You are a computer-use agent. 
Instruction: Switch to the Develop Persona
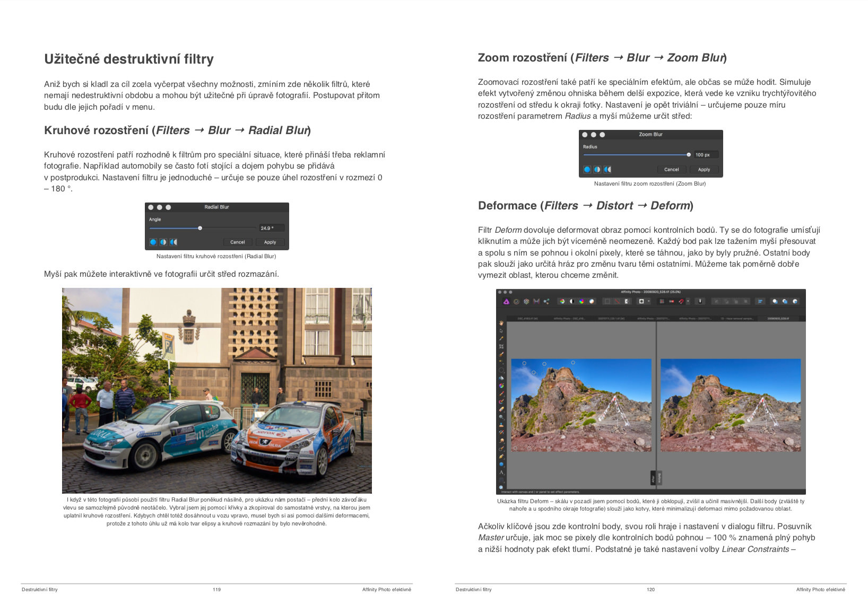[x=526, y=301]
